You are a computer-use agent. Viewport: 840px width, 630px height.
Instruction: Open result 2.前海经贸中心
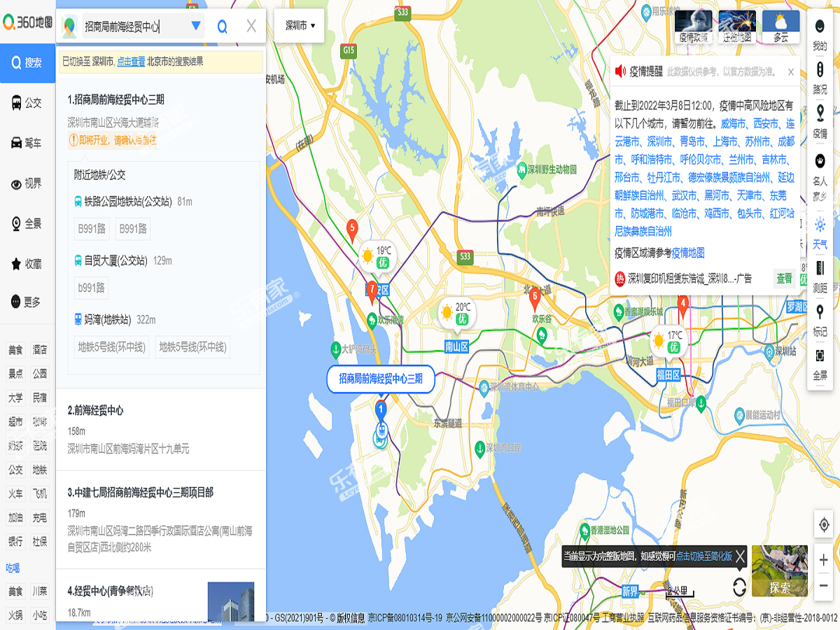[x=95, y=410]
